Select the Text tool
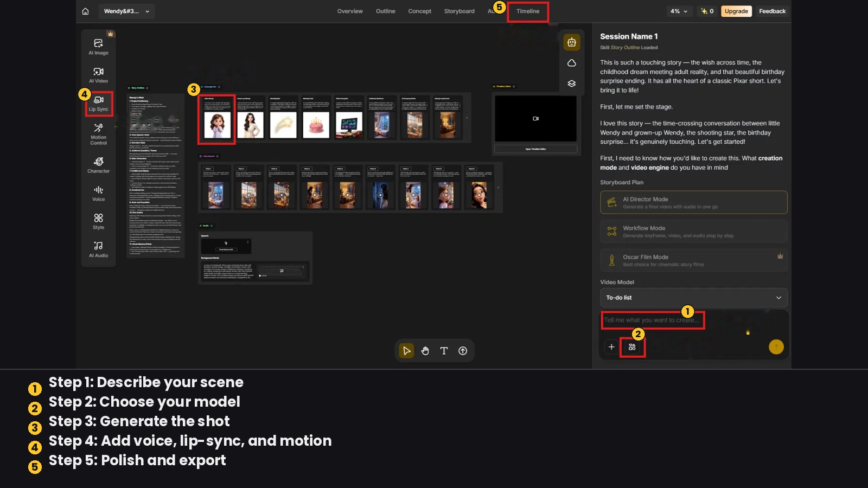The image size is (868, 488). point(444,351)
